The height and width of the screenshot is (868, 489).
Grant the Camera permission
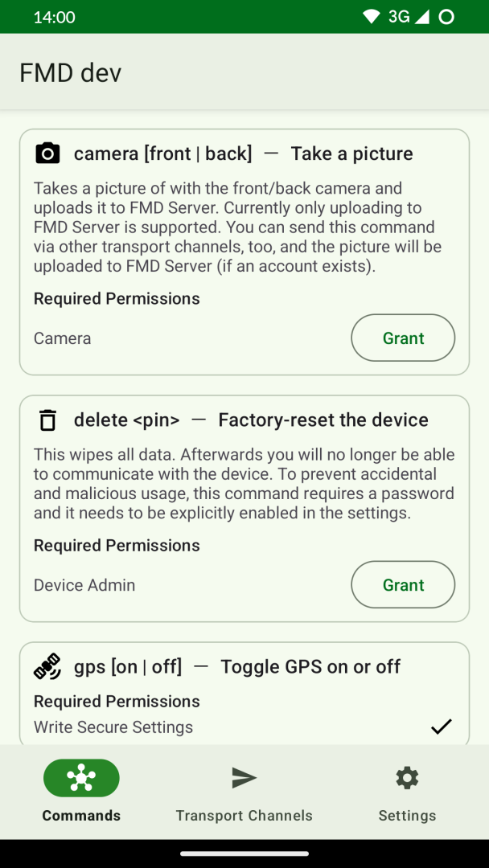point(403,338)
